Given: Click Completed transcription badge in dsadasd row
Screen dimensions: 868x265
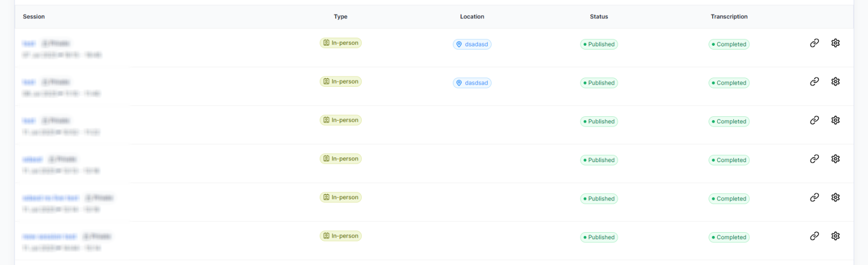Looking at the screenshot, I should 729,44.
